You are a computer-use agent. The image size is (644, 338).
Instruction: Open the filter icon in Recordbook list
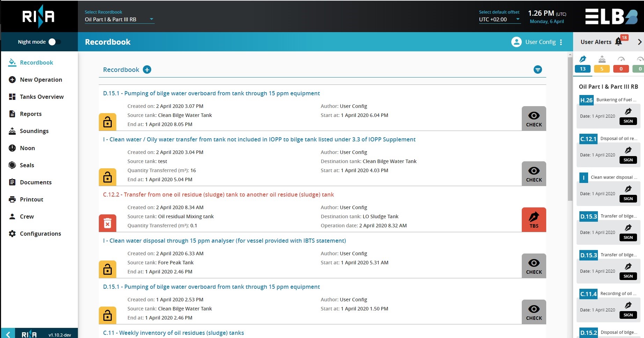pyautogui.click(x=537, y=70)
